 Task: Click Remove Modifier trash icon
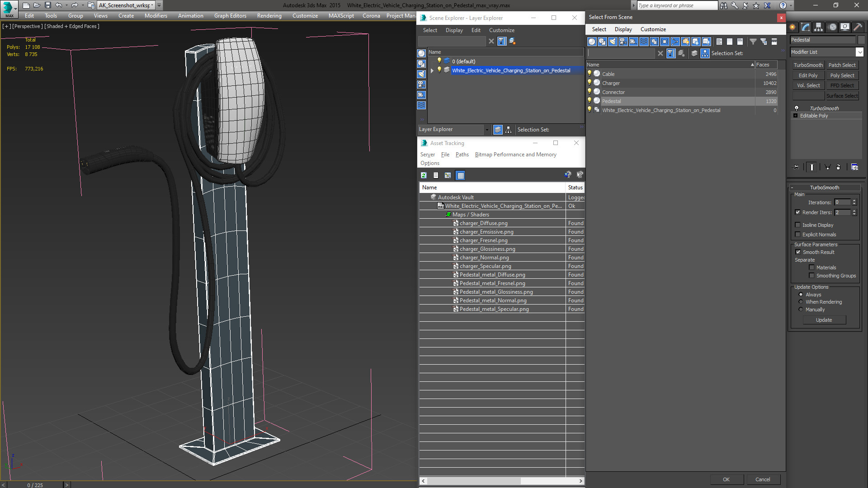pyautogui.click(x=839, y=167)
